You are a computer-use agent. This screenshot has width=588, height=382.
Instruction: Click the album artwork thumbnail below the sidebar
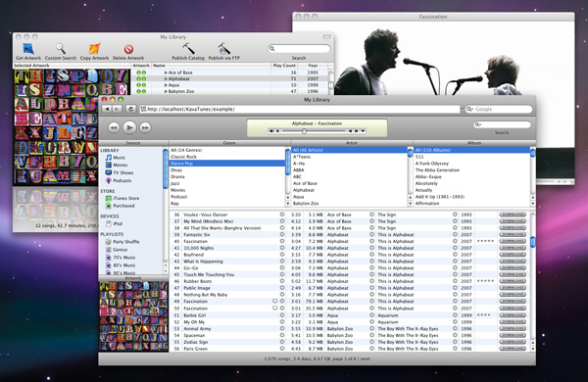(133, 316)
